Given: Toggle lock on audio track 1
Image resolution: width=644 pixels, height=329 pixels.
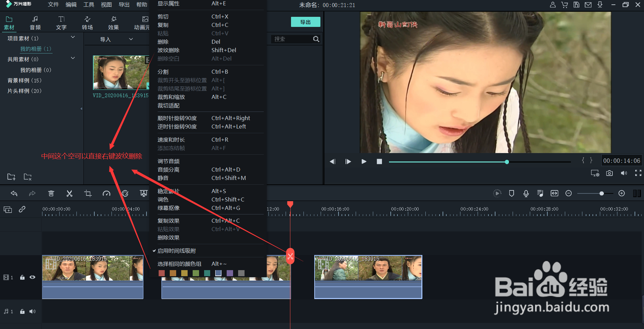Looking at the screenshot, I should (x=22, y=312).
